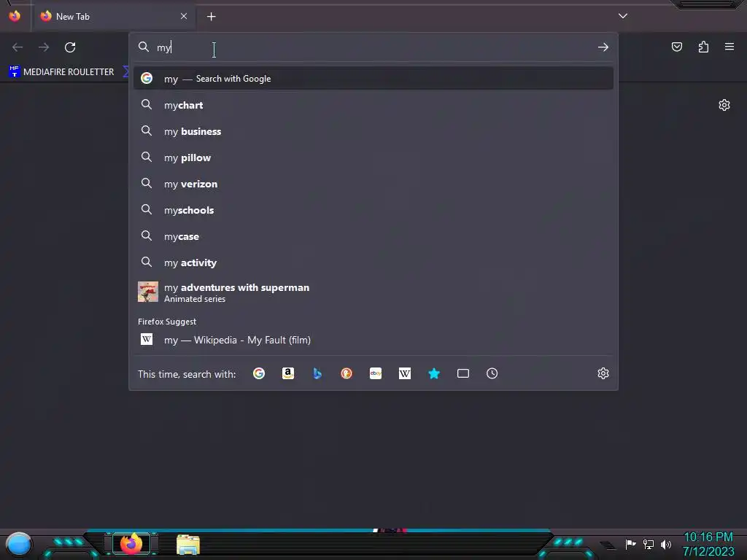
Task: Choose the my activity suggestion
Action: [373, 262]
